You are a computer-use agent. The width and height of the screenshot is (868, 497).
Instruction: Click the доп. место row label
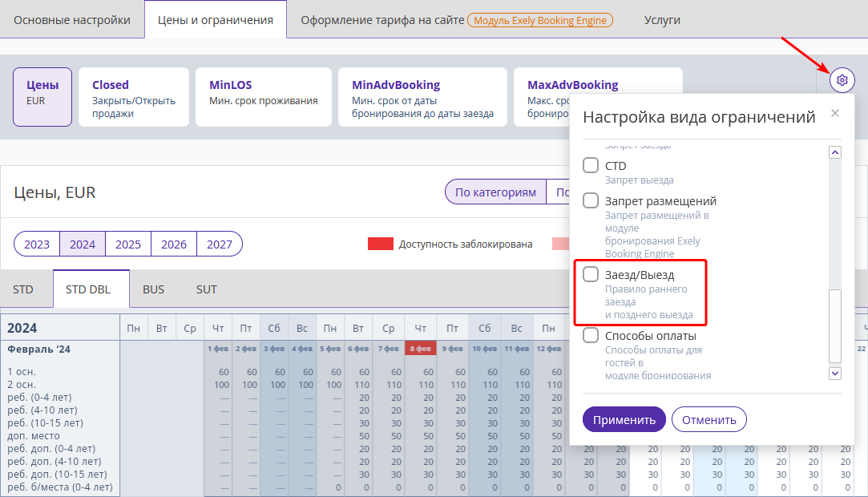[34, 435]
